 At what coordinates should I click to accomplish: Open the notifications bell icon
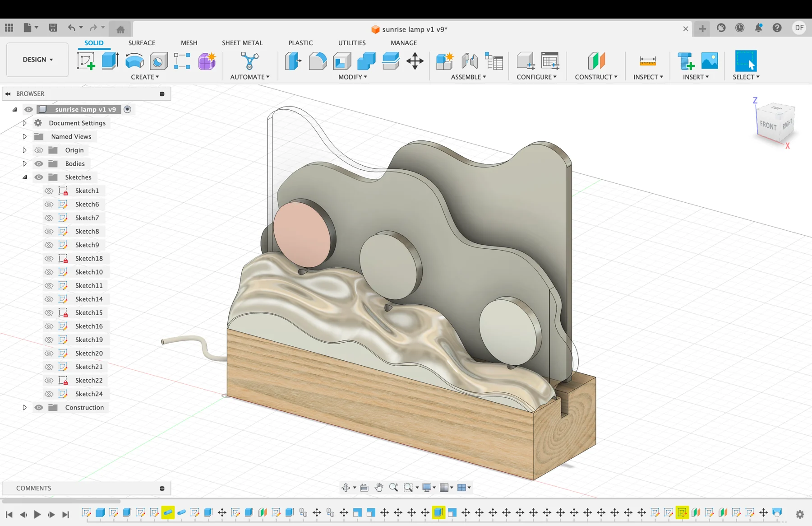coord(758,28)
